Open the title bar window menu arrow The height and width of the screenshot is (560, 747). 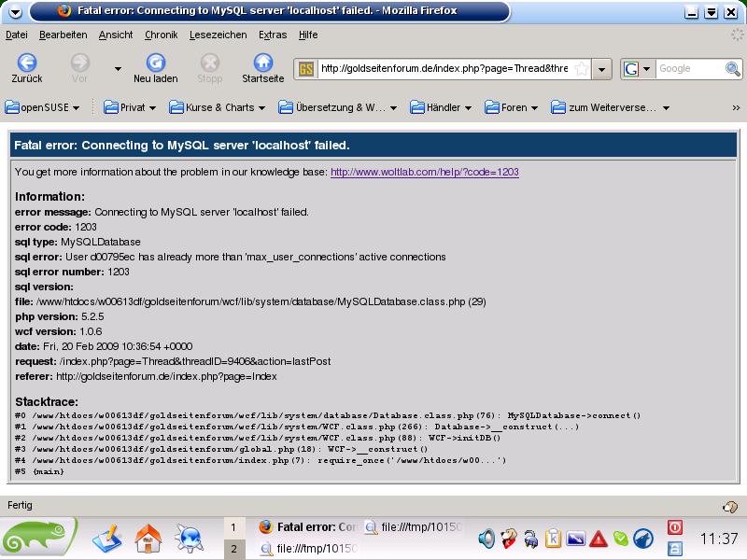point(15,11)
